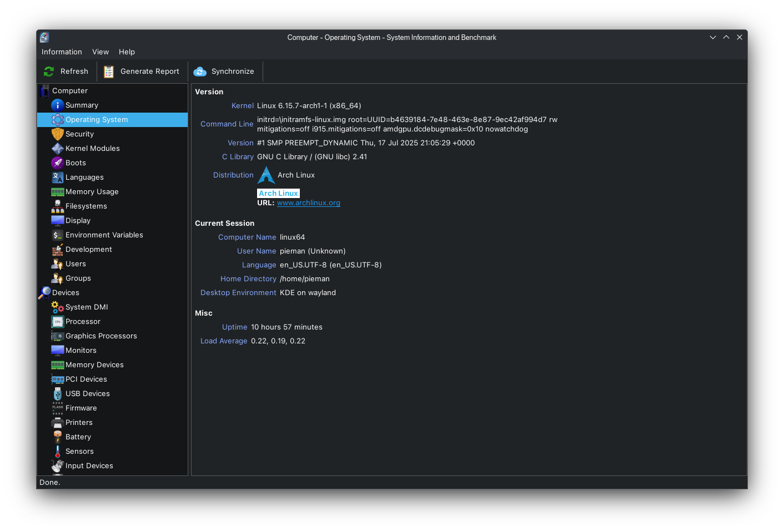The width and height of the screenshot is (784, 532).
Task: Click the Refresh toolbar button
Action: 66,71
